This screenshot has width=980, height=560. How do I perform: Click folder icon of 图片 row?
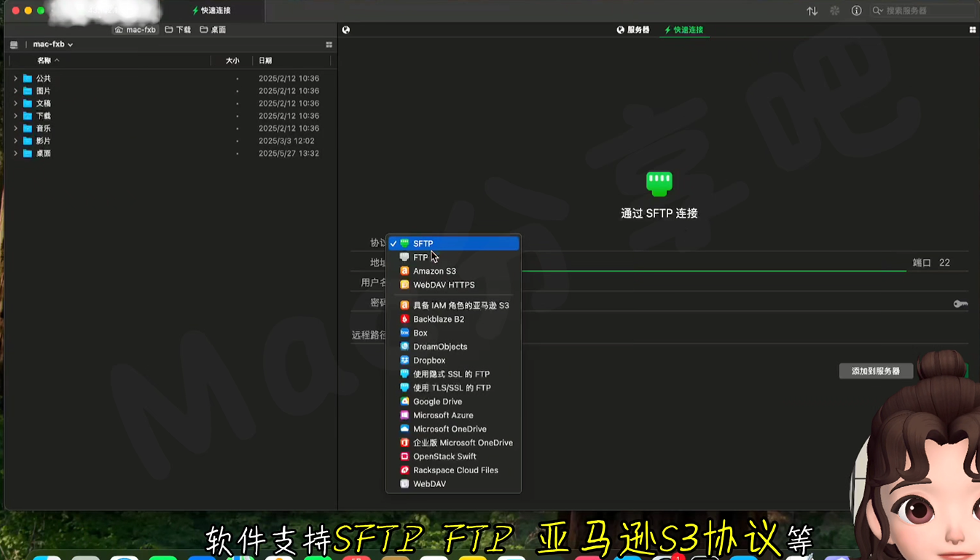click(28, 91)
